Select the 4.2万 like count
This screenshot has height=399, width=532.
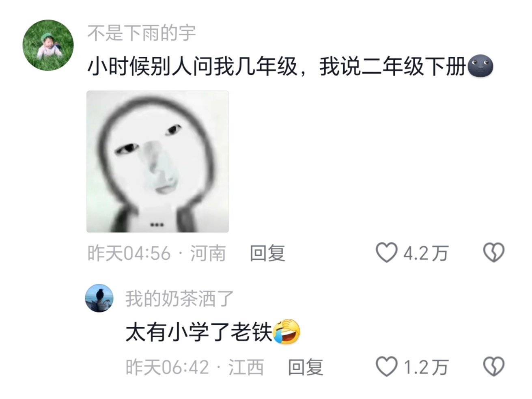pyautogui.click(x=426, y=254)
